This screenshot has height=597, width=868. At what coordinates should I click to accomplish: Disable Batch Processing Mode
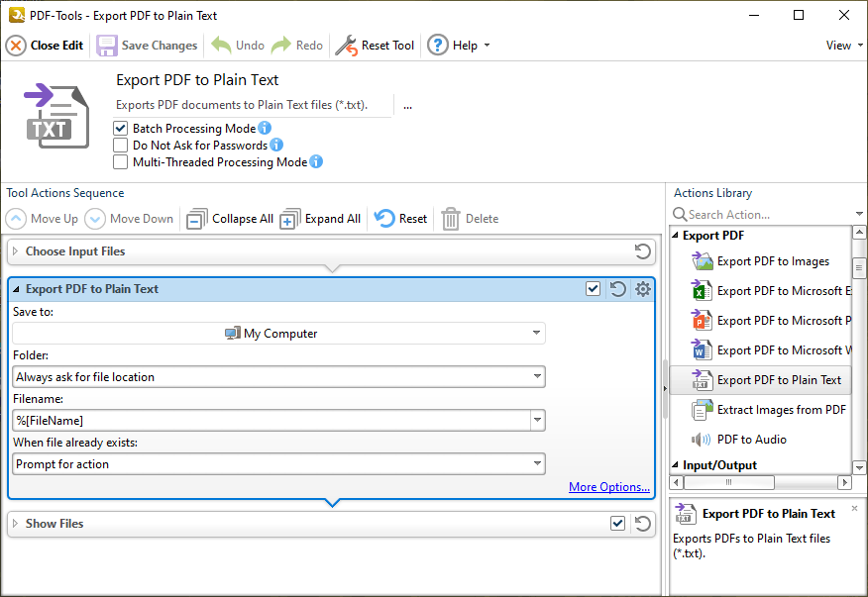coord(120,128)
